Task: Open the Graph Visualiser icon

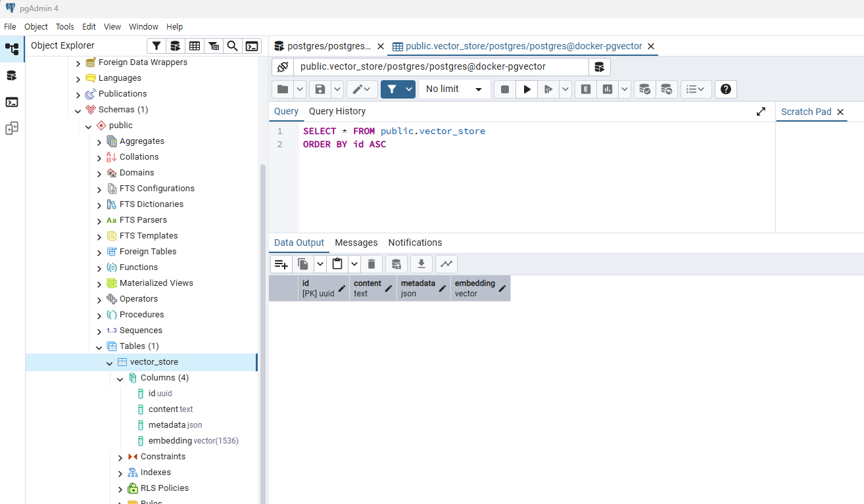Action: pyautogui.click(x=446, y=264)
